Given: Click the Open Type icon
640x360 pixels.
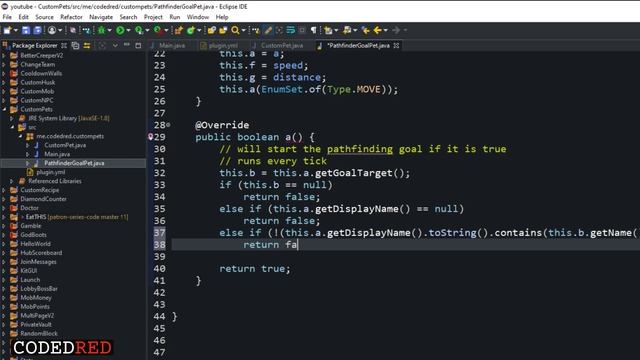Looking at the screenshot, I should click(x=211, y=30).
